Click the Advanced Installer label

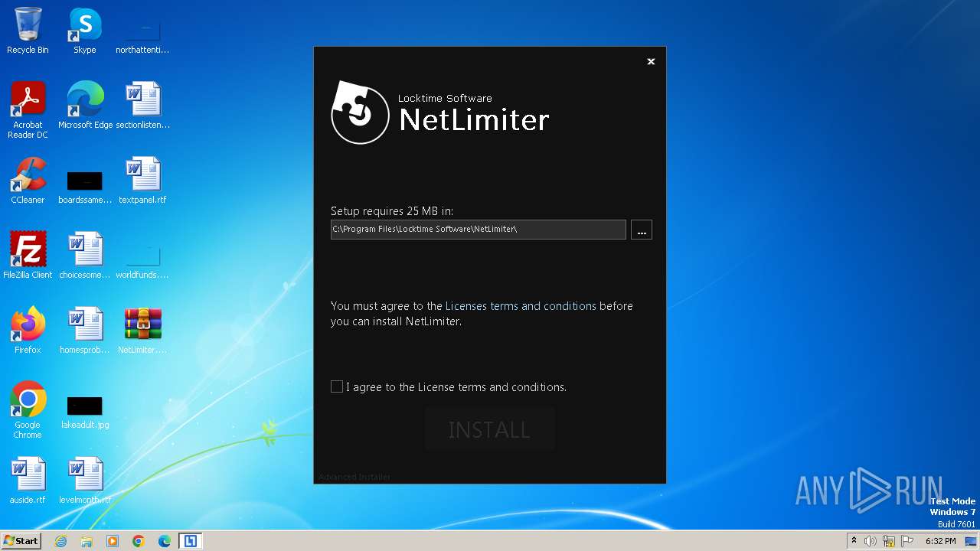[x=354, y=477]
